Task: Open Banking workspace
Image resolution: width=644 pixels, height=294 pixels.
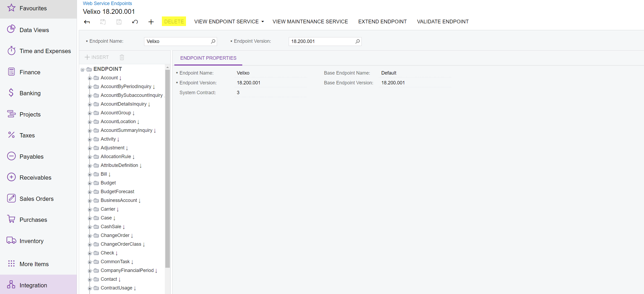Action: [38, 93]
